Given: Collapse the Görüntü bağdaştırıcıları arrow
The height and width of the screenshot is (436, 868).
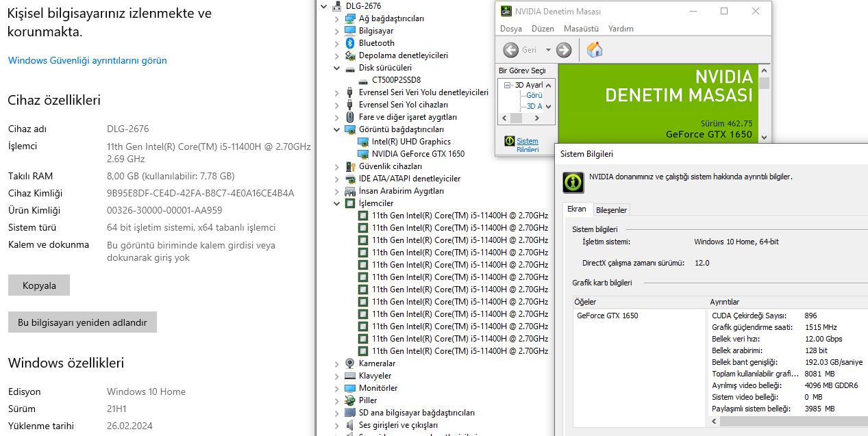Looking at the screenshot, I should [336, 129].
